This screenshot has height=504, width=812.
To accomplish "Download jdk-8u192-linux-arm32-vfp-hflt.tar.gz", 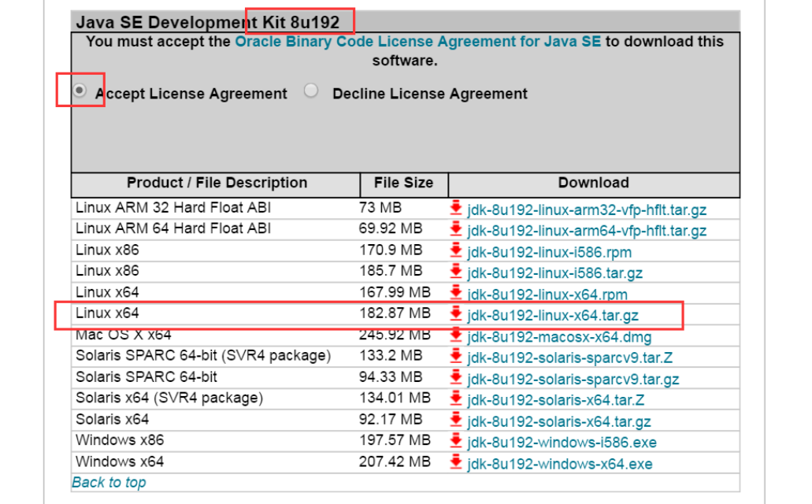I will coord(587,209).
